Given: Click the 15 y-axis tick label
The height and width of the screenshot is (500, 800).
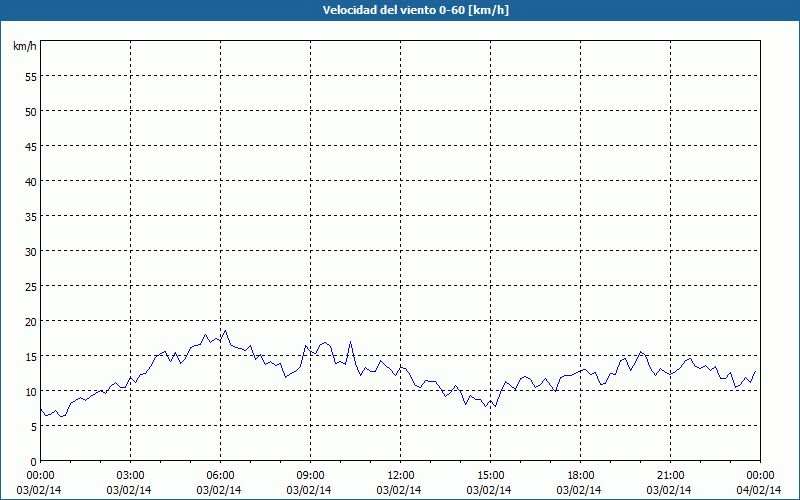Looking at the screenshot, I should click(30, 356).
